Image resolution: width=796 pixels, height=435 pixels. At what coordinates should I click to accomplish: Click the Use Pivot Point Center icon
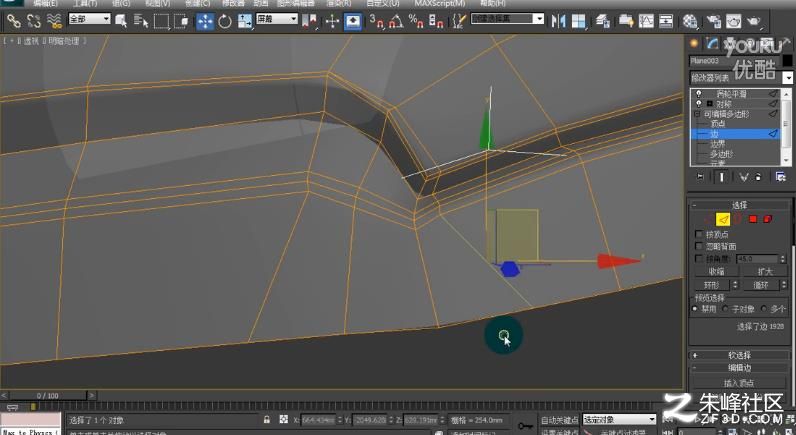coord(309,21)
